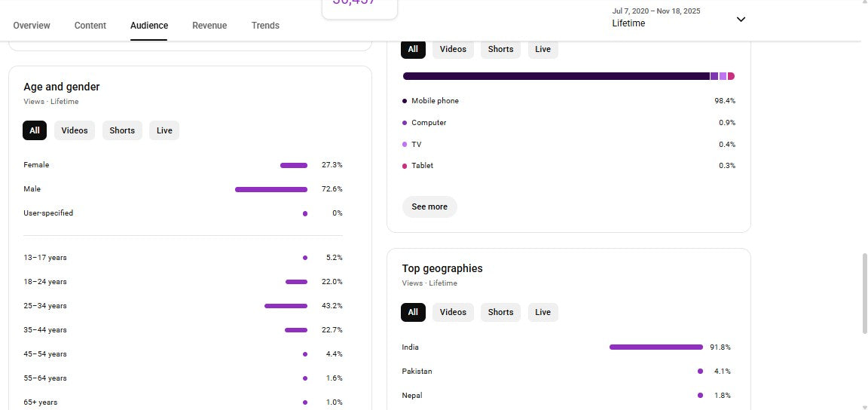The height and width of the screenshot is (410, 868).
Task: Open the Content tab
Action: [90, 26]
